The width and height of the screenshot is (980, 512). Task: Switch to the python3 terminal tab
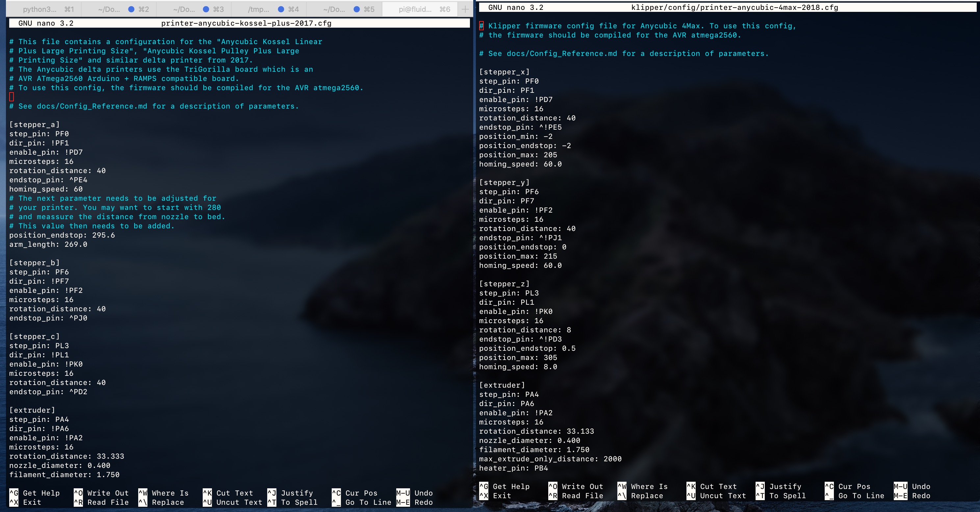click(x=44, y=9)
